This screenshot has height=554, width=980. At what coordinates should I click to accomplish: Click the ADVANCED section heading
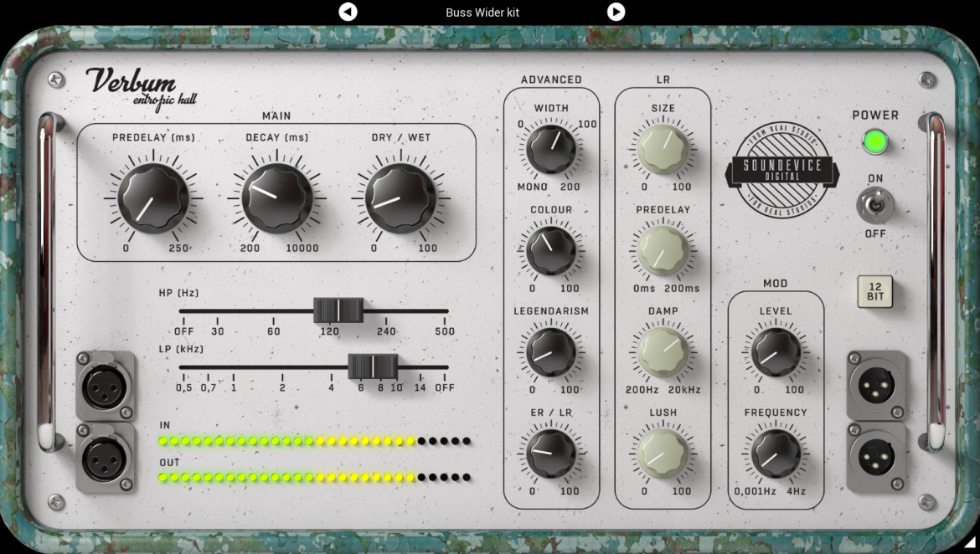551,80
